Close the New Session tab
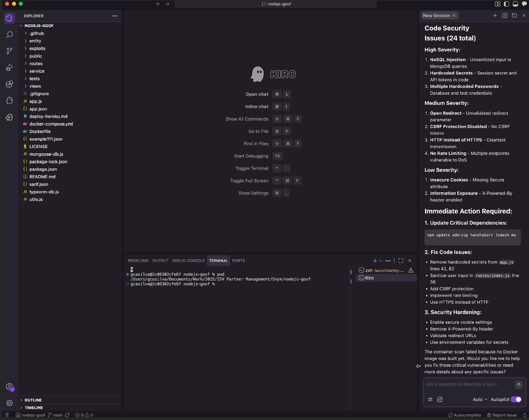The height and width of the screenshot is (420, 529). click(x=454, y=16)
